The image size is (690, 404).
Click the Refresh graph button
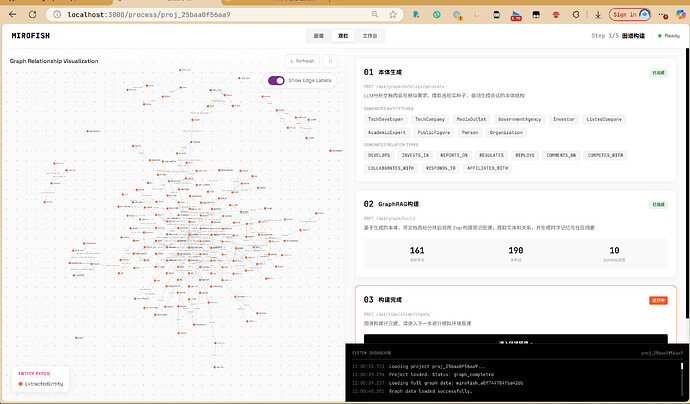click(302, 61)
